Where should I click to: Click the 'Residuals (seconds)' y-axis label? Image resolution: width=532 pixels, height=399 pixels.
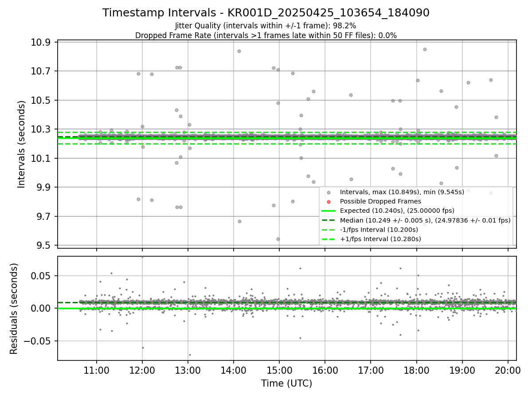coord(14,309)
